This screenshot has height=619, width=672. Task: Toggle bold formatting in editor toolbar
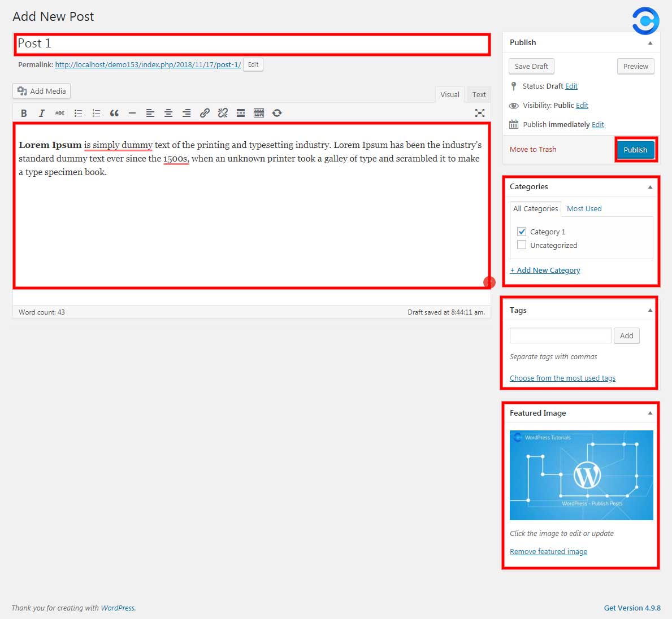tap(24, 113)
